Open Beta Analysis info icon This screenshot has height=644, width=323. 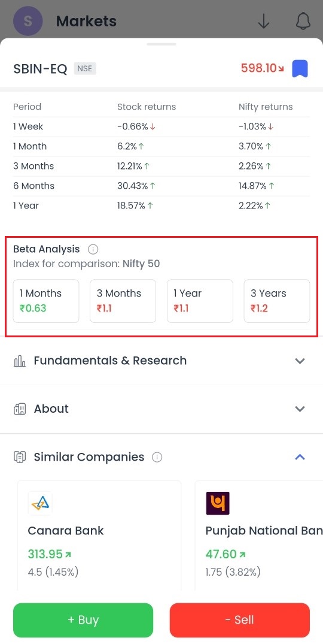[93, 249]
